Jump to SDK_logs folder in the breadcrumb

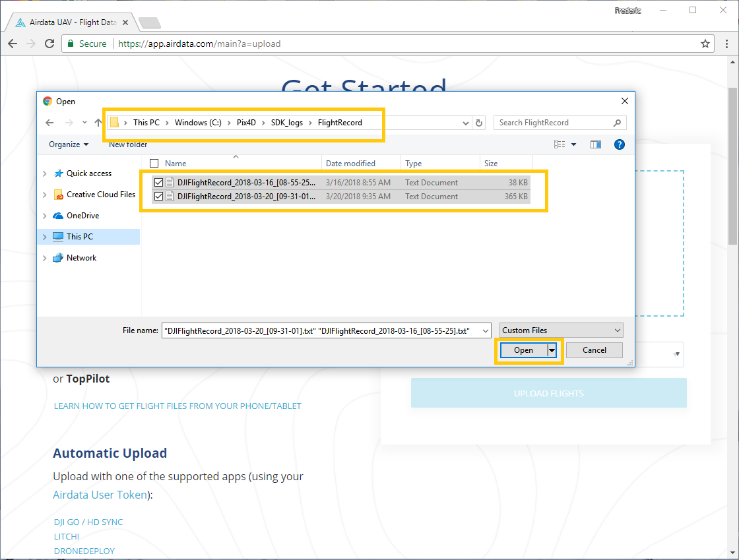286,123
